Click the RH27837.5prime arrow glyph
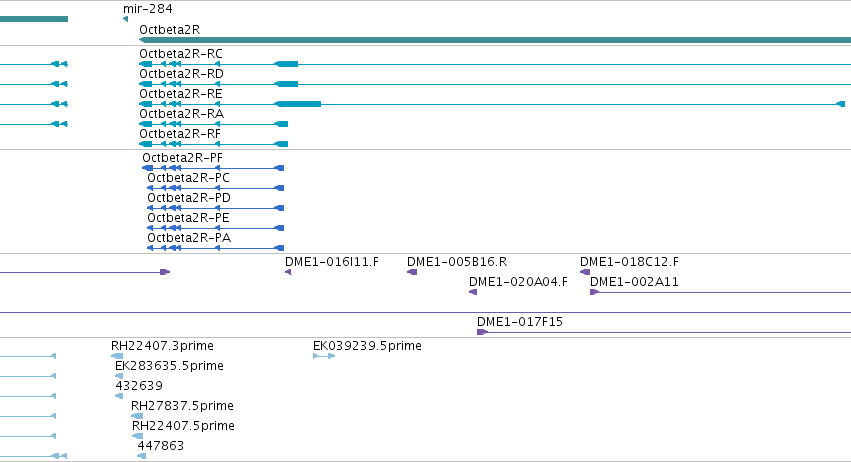Viewport: 851px width, 462px height. [x=137, y=416]
